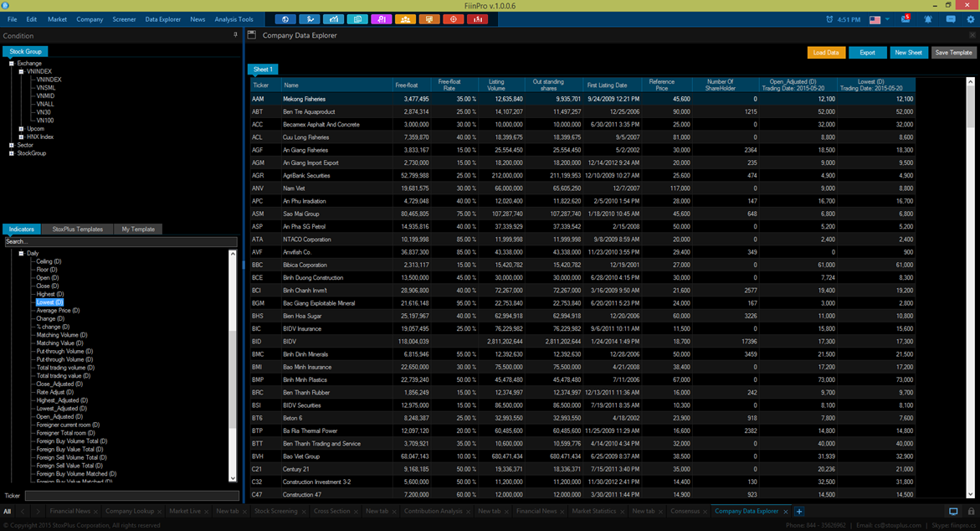Collapse the VNINDEX parent tree node
The image size is (980, 531).
(x=21, y=71)
